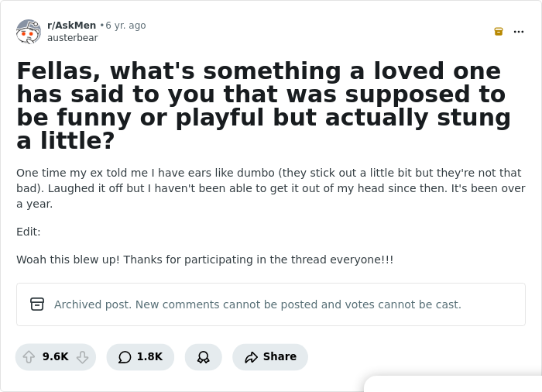Click the award ribbon icon
Screen dimensions: 542x392
pos(203,357)
